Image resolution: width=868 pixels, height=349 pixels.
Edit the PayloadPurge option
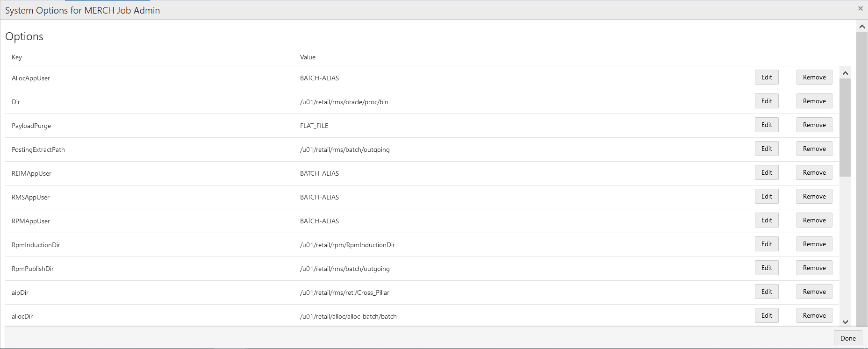(x=767, y=125)
